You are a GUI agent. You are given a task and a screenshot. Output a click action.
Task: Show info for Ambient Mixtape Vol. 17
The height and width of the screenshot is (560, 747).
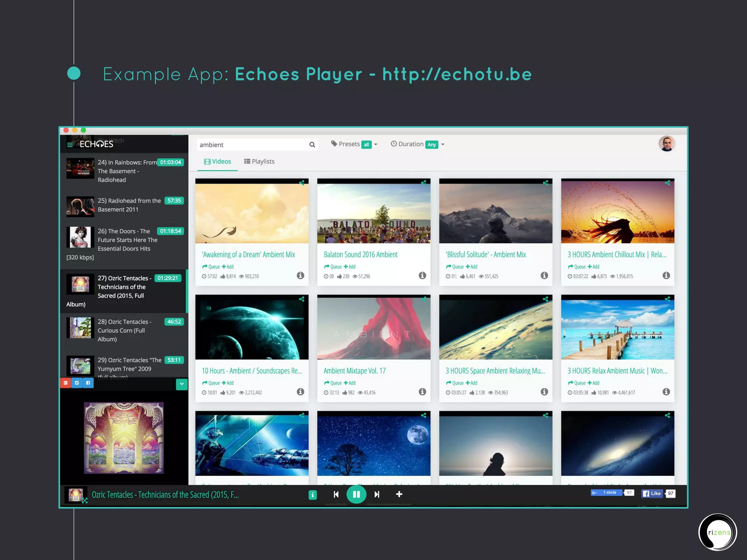422,392
